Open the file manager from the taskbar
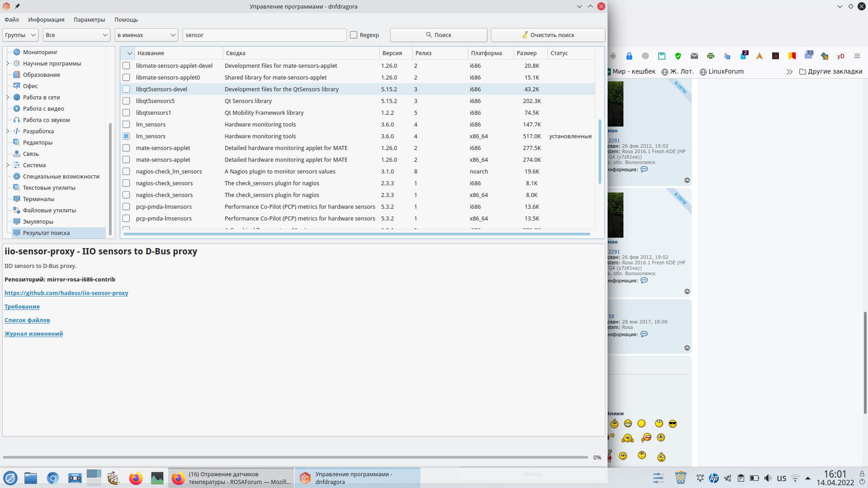 [31, 478]
